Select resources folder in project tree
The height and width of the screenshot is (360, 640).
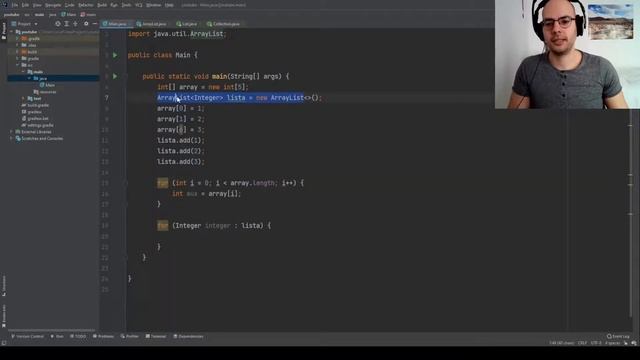[x=45, y=92]
